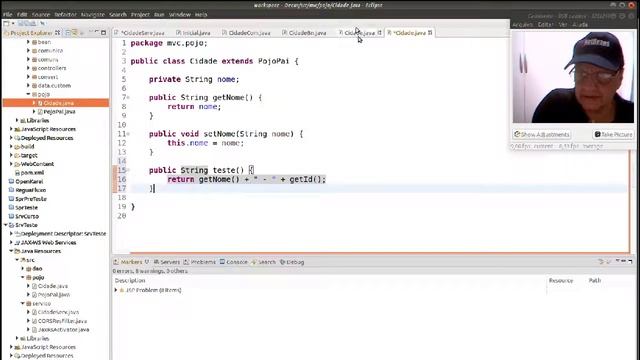Expand the WebContent folder

(x=11, y=164)
